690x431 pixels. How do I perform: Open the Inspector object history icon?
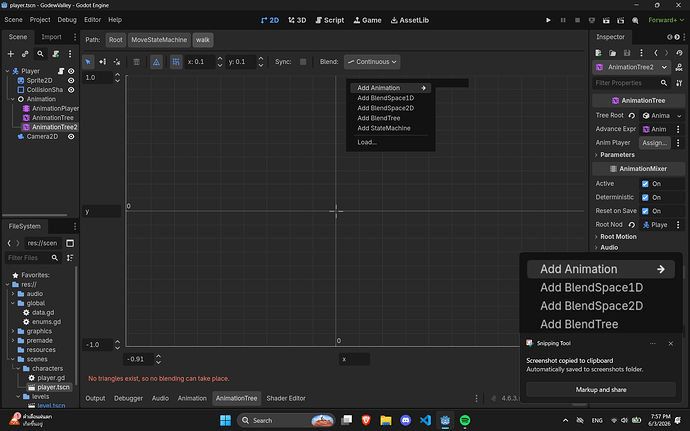coord(679,53)
